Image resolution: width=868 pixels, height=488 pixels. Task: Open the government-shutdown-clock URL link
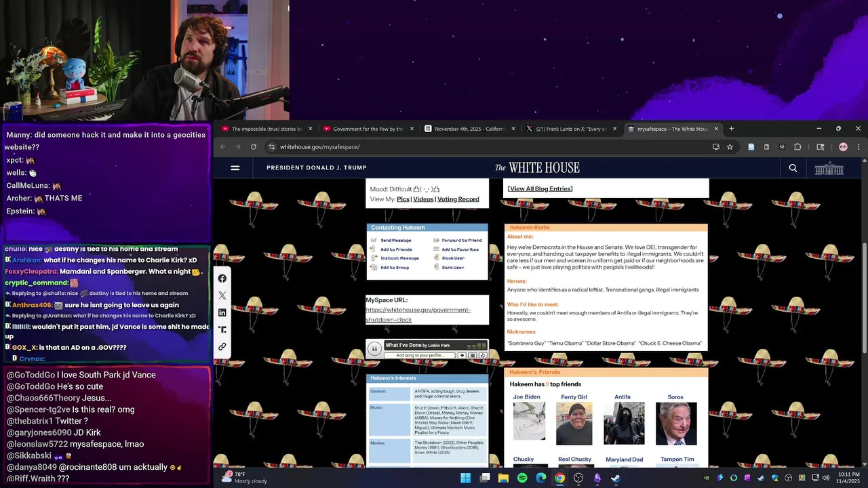pyautogui.click(x=418, y=314)
